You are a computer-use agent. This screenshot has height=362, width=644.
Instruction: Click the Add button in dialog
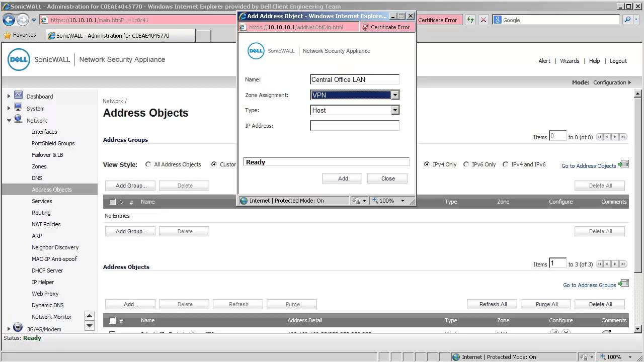click(343, 178)
